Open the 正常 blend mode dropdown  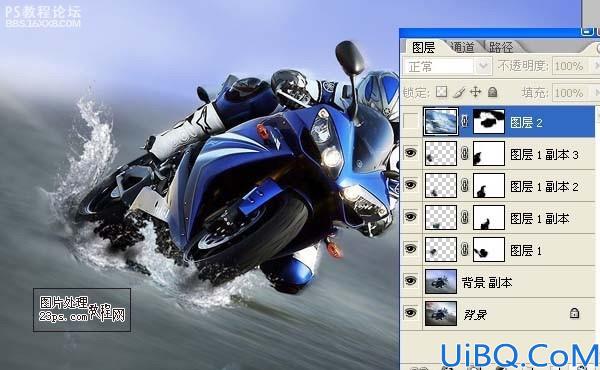coord(447,67)
